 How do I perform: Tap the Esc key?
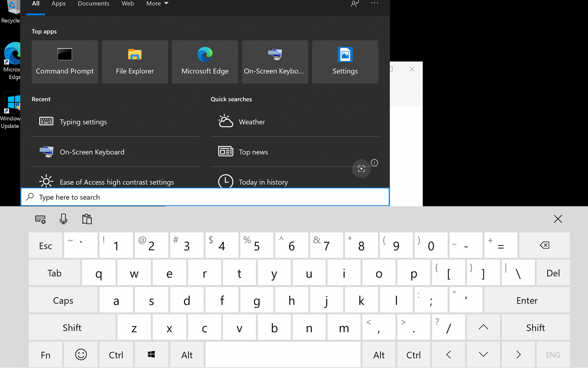[x=46, y=246]
